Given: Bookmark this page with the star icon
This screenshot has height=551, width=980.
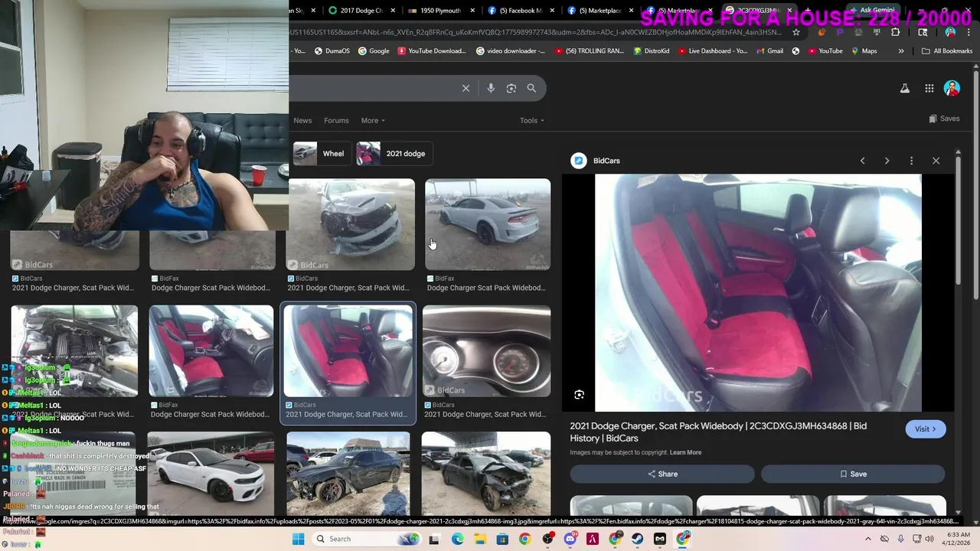Looking at the screenshot, I should click(x=796, y=32).
